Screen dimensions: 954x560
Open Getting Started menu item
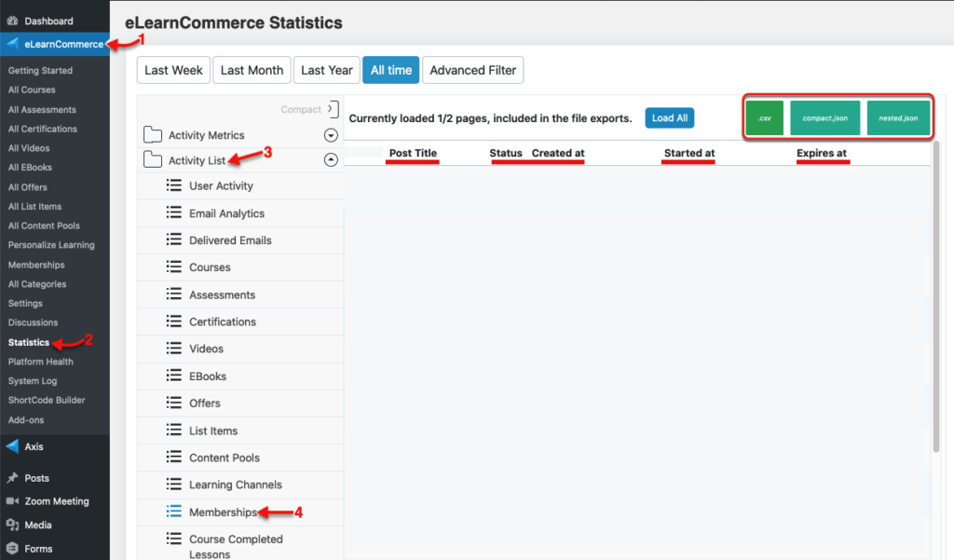[x=40, y=71]
